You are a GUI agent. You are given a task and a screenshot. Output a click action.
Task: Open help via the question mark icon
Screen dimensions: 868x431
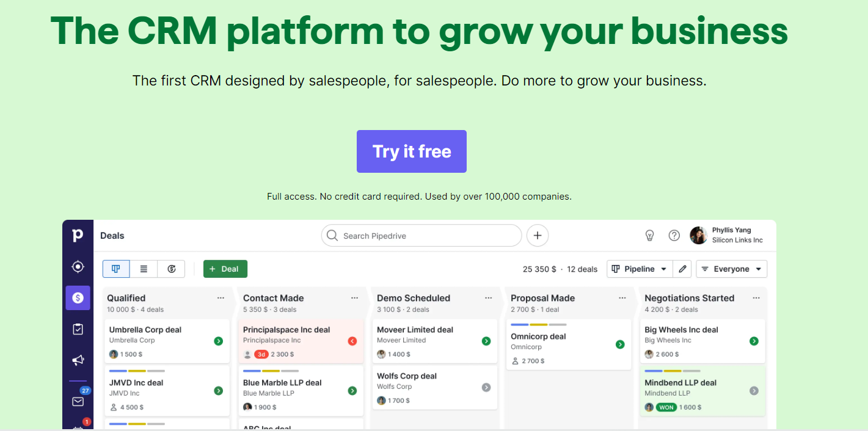click(674, 235)
